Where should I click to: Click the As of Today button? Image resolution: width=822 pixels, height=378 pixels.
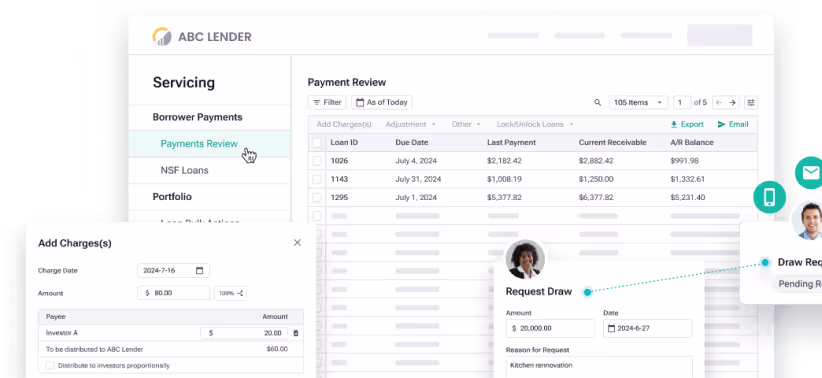click(382, 103)
